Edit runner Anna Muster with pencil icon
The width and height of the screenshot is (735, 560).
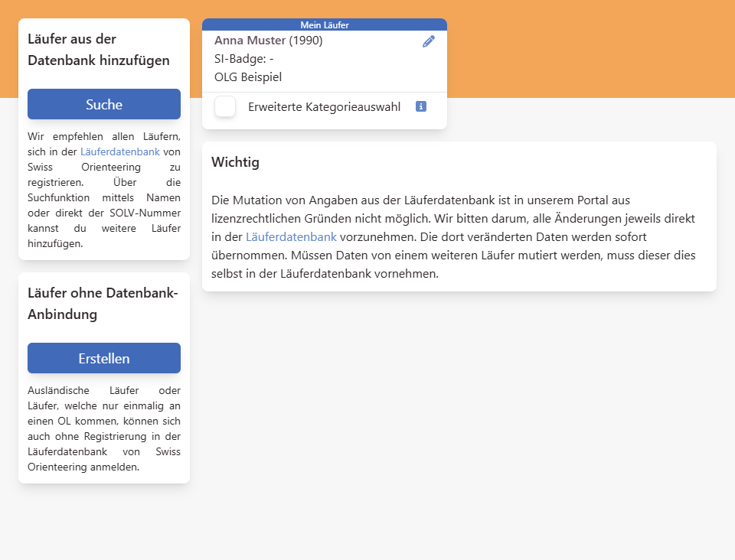429,41
